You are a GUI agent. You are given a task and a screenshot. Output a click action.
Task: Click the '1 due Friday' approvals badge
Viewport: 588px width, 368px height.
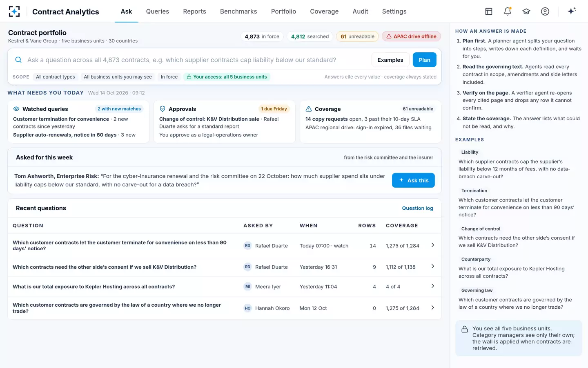click(274, 109)
